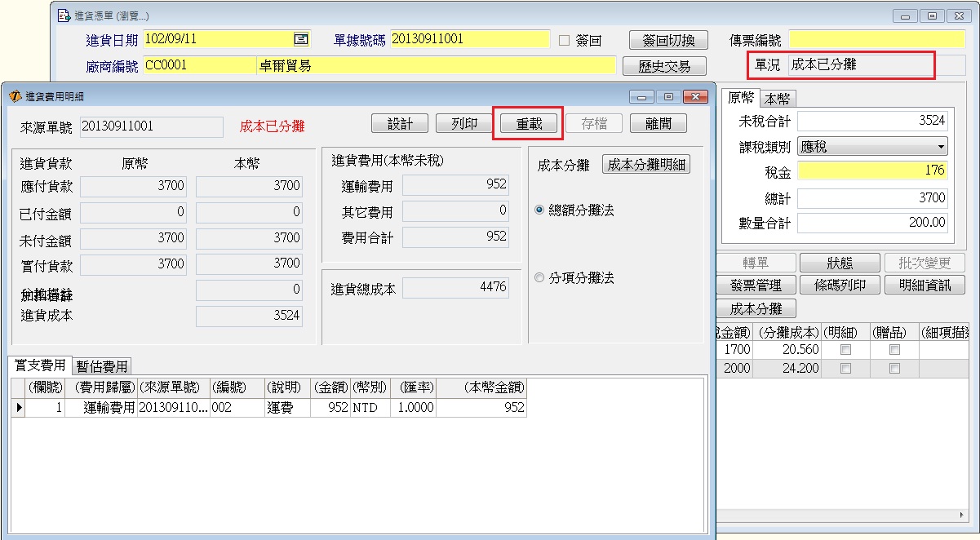Click the 進貨憑單 window title icon
This screenshot has height=540, width=980.
click(64, 15)
